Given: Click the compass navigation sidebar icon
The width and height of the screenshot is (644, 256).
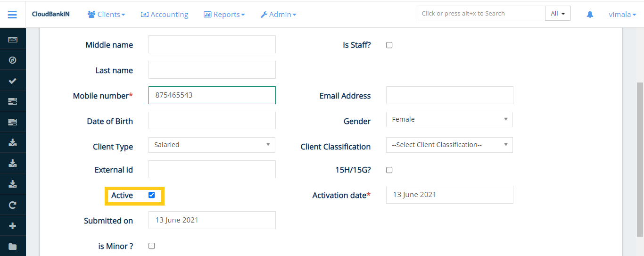Looking at the screenshot, I should click(x=13, y=60).
